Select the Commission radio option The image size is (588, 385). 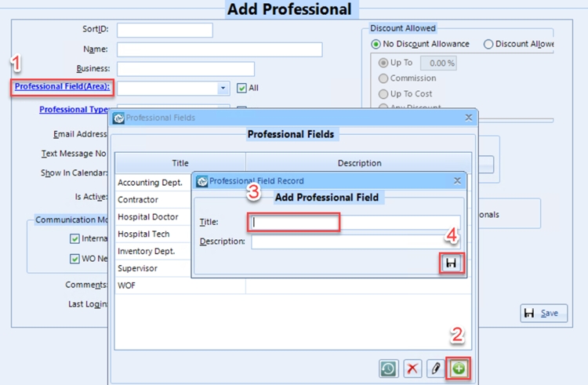(383, 78)
